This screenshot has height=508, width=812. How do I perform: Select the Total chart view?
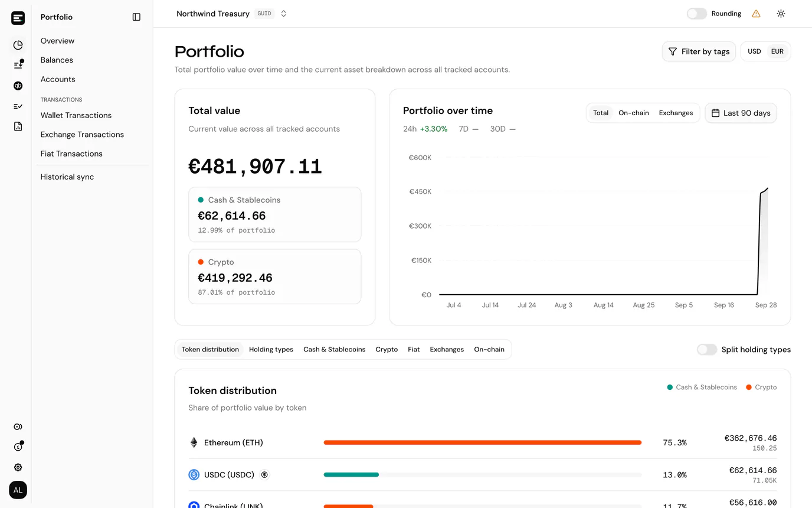601,113
